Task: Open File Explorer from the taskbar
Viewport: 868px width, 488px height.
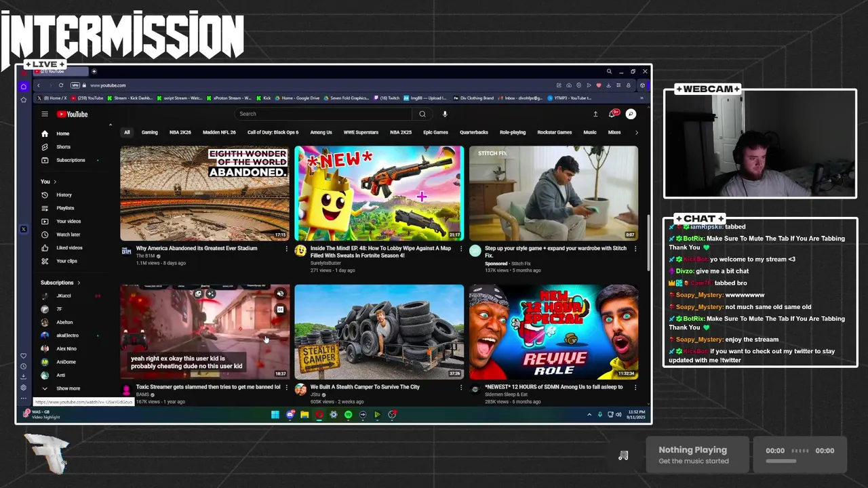Action: (304, 415)
